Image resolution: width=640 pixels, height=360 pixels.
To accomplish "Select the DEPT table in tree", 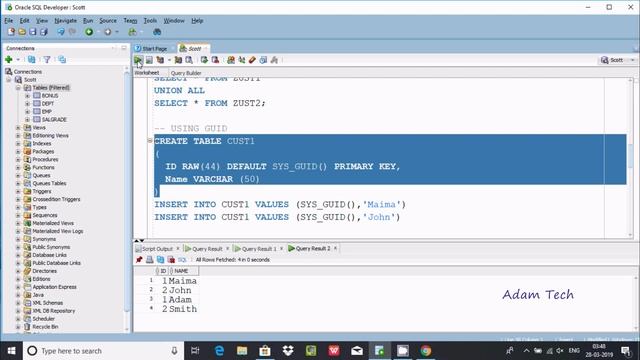I will tap(48, 104).
